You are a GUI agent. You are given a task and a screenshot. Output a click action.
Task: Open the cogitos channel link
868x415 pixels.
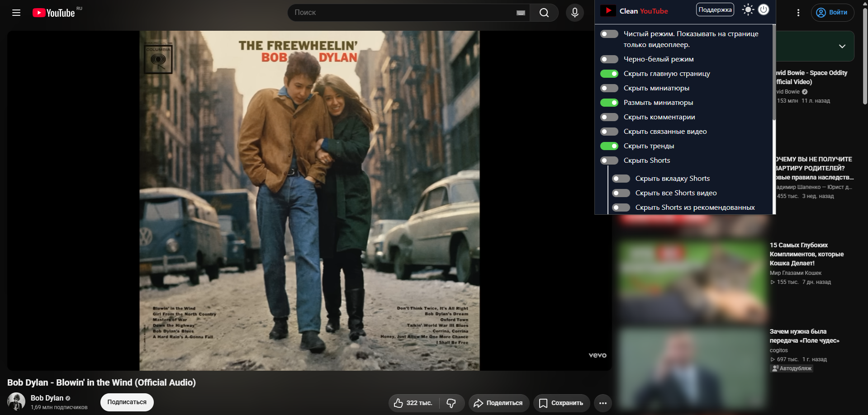(x=779, y=350)
